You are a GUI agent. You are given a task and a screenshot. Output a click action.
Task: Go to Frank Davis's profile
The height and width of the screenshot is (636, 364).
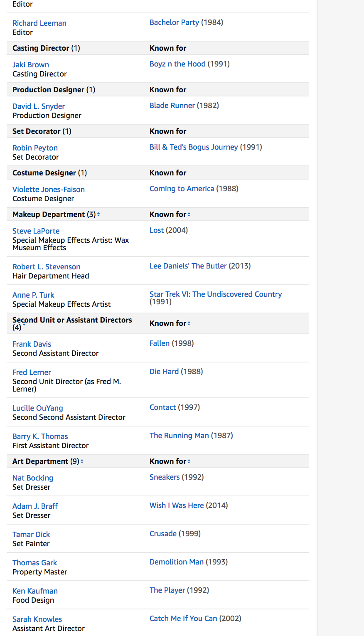coord(32,344)
